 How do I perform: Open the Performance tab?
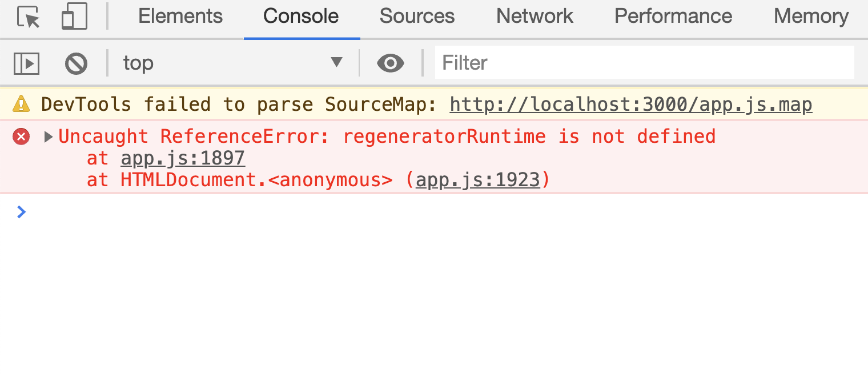pyautogui.click(x=673, y=17)
